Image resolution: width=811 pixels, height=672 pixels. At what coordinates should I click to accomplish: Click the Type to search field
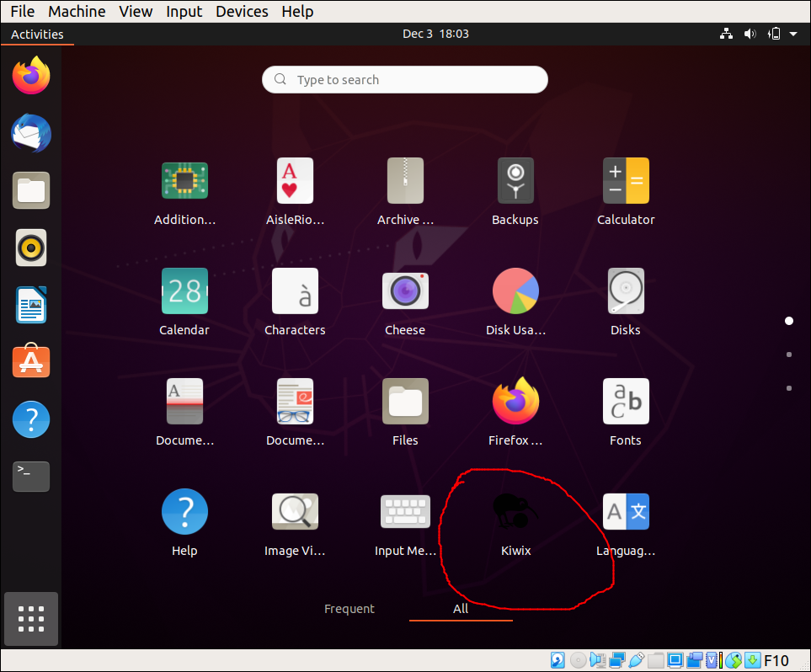point(404,79)
